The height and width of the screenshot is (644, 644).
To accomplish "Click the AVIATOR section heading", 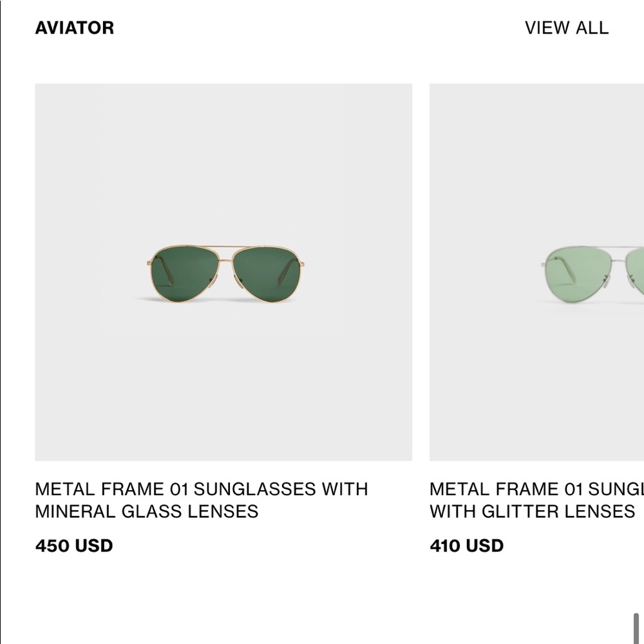I will click(74, 28).
